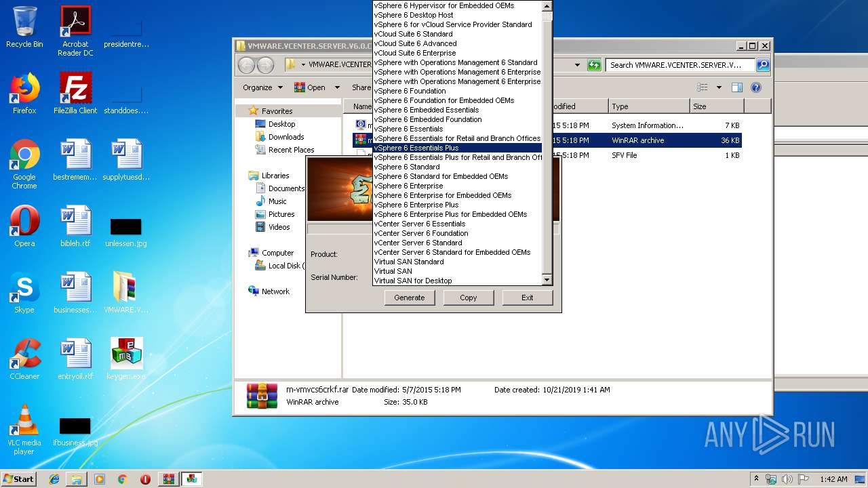Open Explorer help with the question mark
Screen dimensions: 868x488
click(x=756, y=87)
